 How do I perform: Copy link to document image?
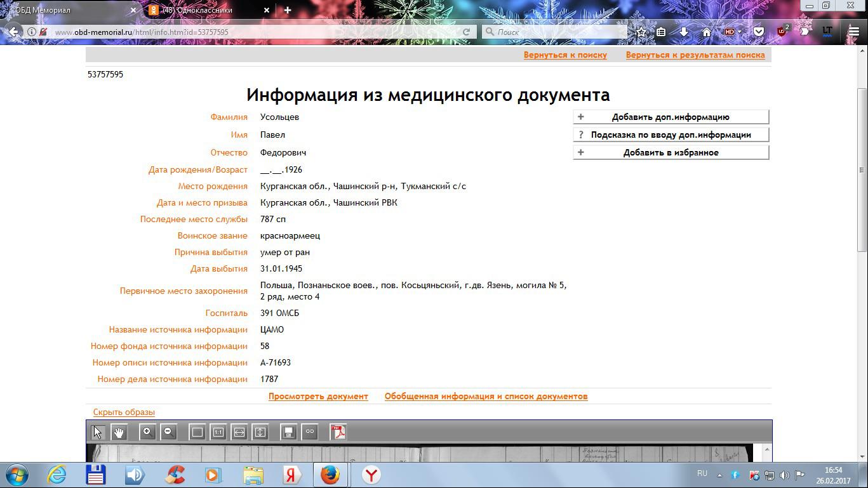coord(310,432)
